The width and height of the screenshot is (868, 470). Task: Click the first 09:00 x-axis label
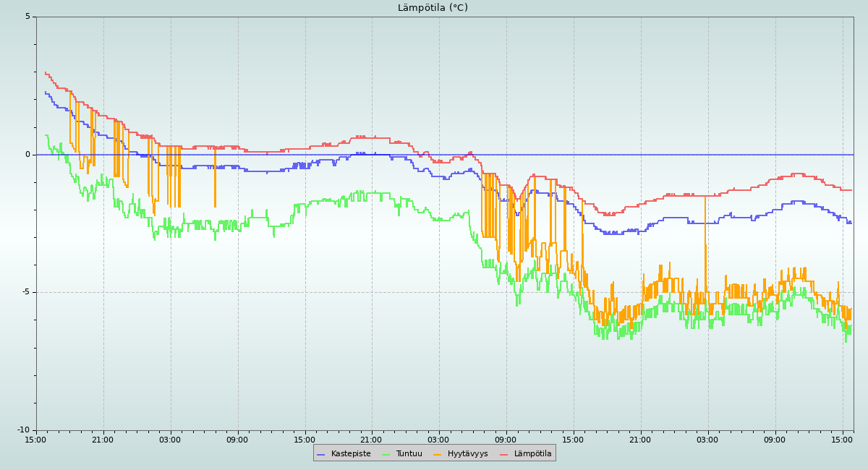click(x=237, y=440)
